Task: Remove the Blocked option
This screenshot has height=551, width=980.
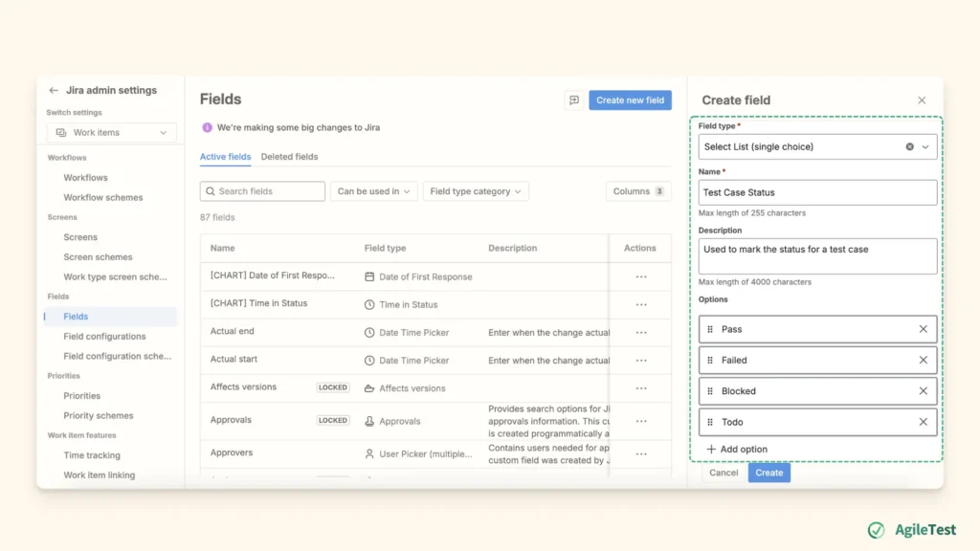Action: pyautogui.click(x=924, y=391)
